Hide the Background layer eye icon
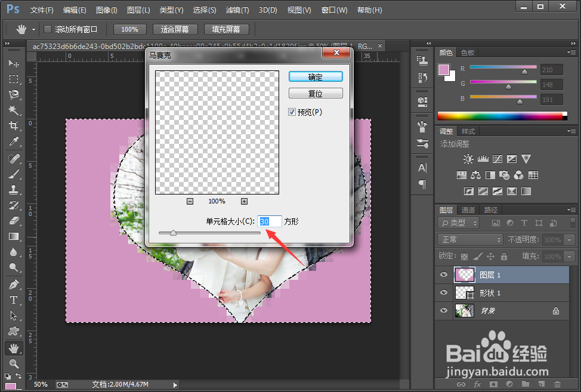 click(444, 310)
